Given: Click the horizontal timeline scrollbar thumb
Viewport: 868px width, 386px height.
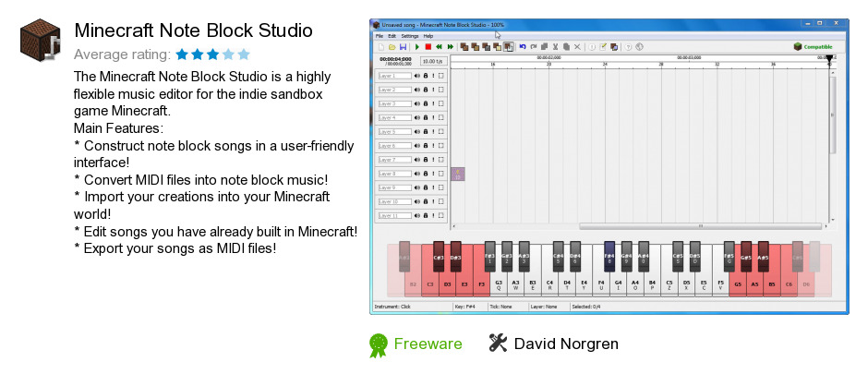Looking at the screenshot, I should point(700,226).
